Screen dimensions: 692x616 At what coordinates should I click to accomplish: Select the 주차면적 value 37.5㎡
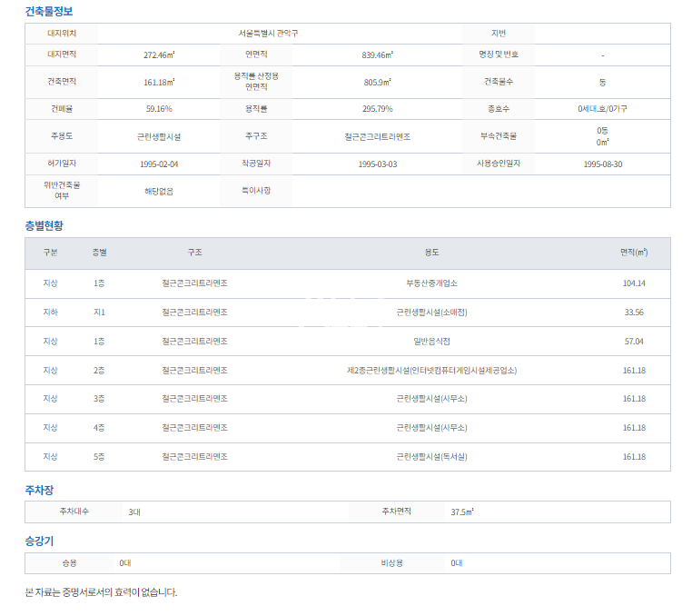click(x=462, y=512)
